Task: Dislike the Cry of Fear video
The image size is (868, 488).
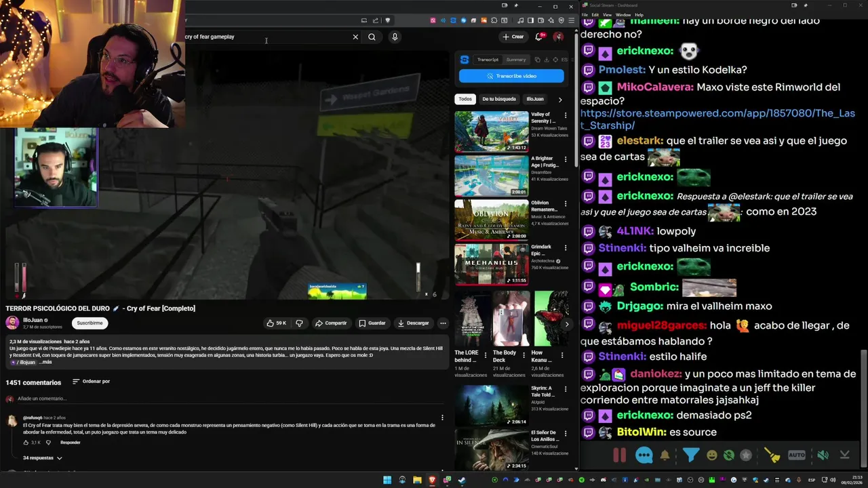Action: 299,323
